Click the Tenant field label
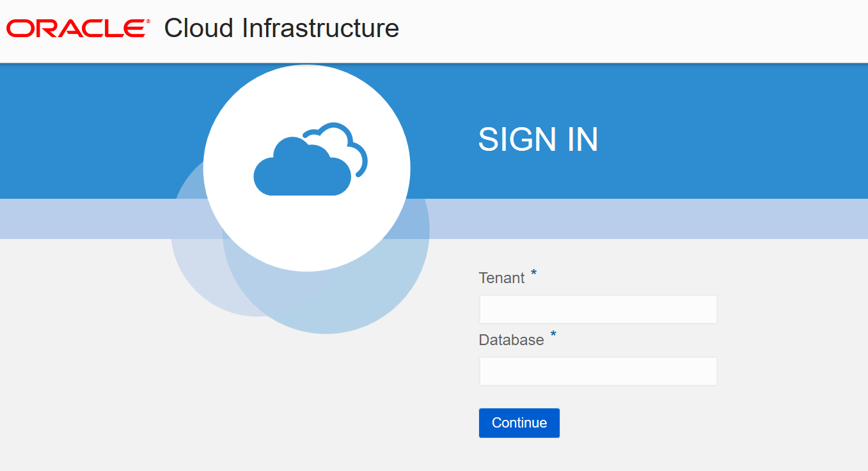The width and height of the screenshot is (868, 471). pos(501,277)
